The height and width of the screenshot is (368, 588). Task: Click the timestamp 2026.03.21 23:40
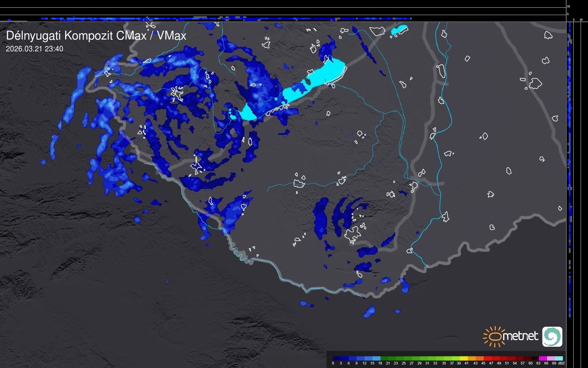tap(34, 49)
